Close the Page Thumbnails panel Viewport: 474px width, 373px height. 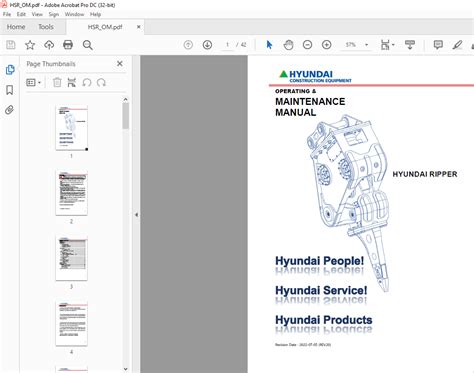point(120,63)
